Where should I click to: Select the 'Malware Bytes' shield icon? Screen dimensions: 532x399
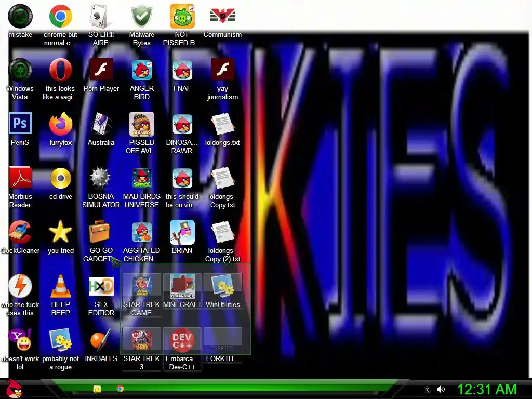[x=141, y=16]
